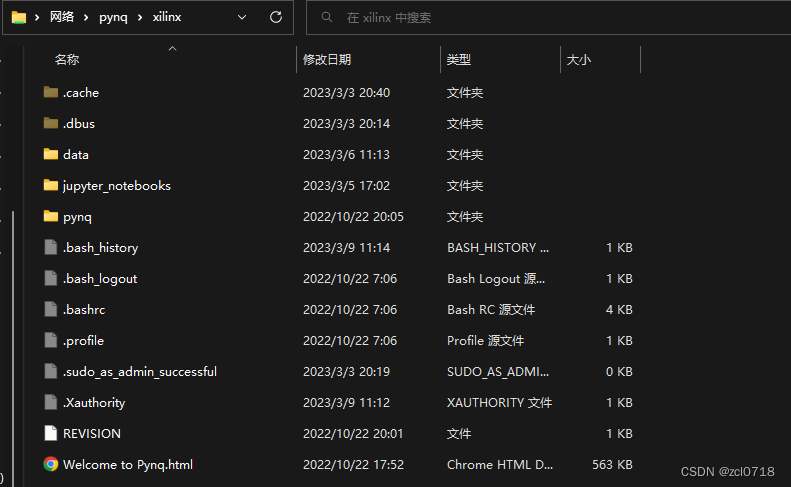Expand chevron between pynq and xilinx

tap(140, 18)
